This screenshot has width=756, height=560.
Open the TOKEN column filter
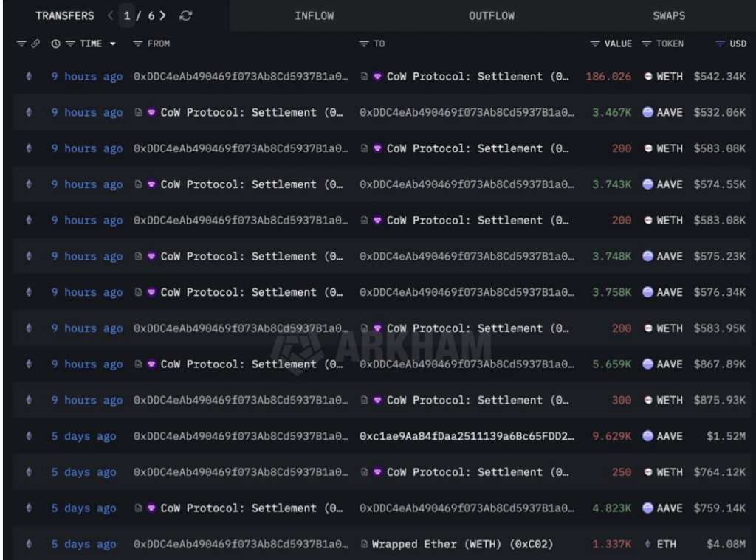(x=646, y=44)
